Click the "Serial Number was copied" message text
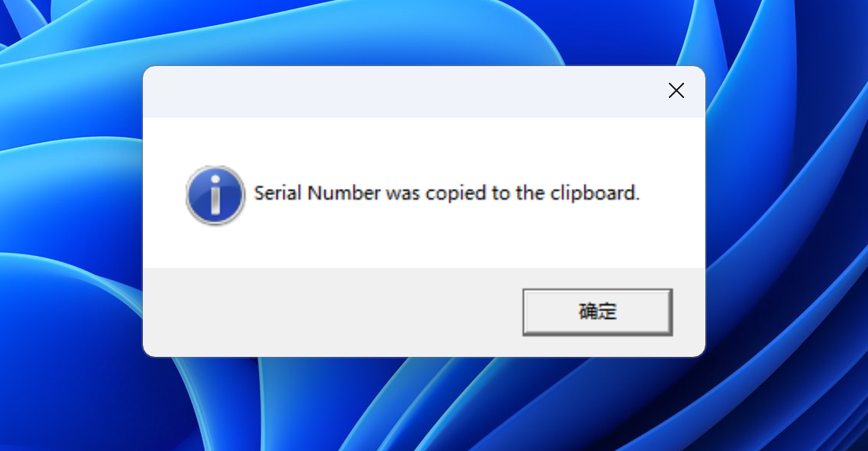This screenshot has height=451, width=868. pos(446,193)
